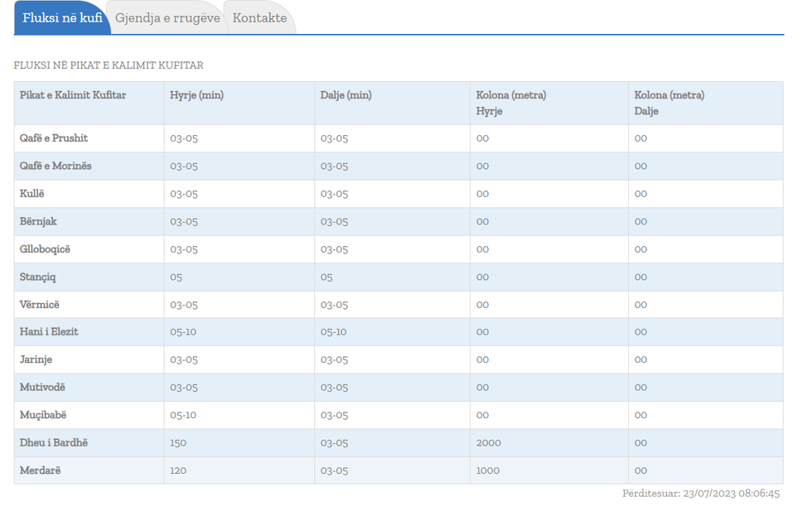Switch to Gjendja e rrugëve tab

pyautogui.click(x=167, y=18)
